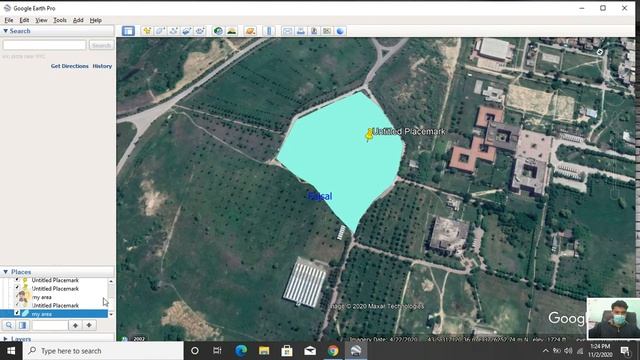The width and height of the screenshot is (640, 360).
Task: Click the blue Earth globe icon
Action: pyautogui.click(x=340, y=31)
